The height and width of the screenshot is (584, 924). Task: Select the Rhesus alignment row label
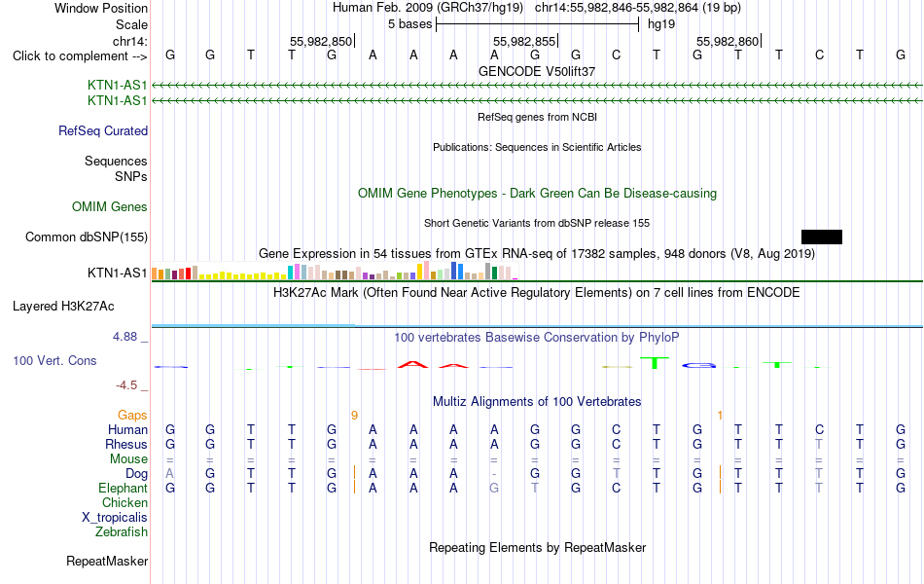click(x=126, y=444)
